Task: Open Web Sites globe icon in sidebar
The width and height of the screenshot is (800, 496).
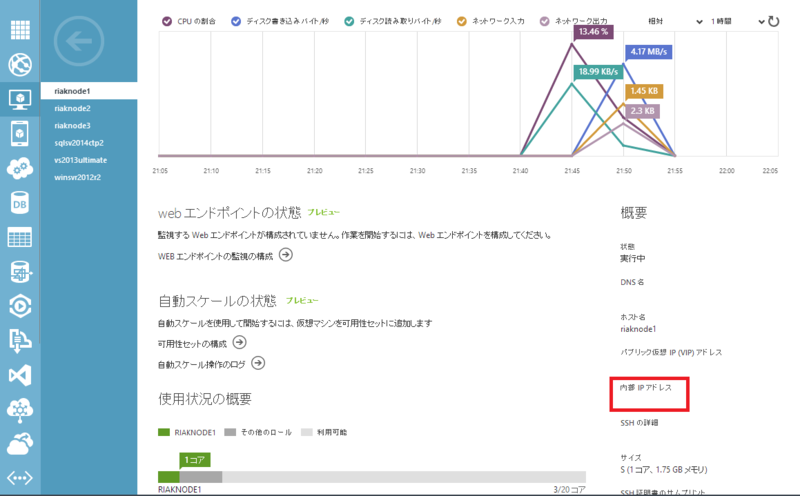Action: click(x=20, y=64)
